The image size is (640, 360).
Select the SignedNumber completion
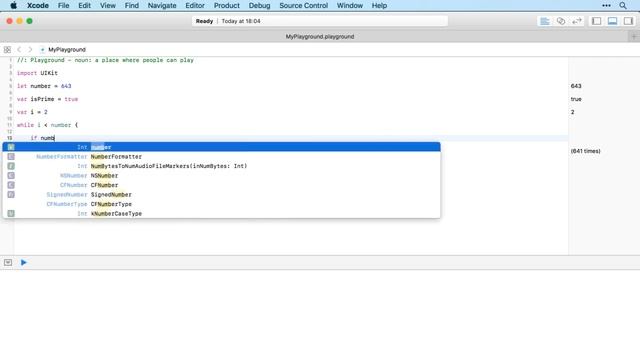(x=222, y=195)
